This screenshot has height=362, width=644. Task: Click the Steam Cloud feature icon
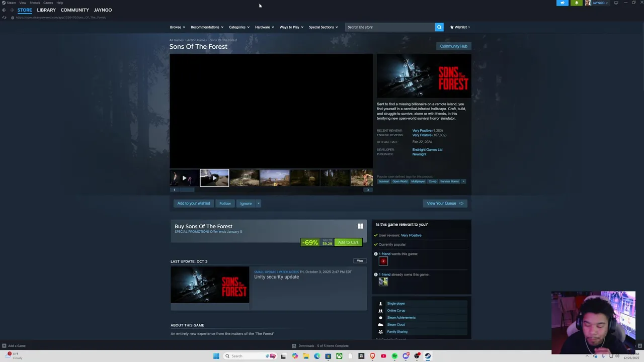[x=380, y=325]
